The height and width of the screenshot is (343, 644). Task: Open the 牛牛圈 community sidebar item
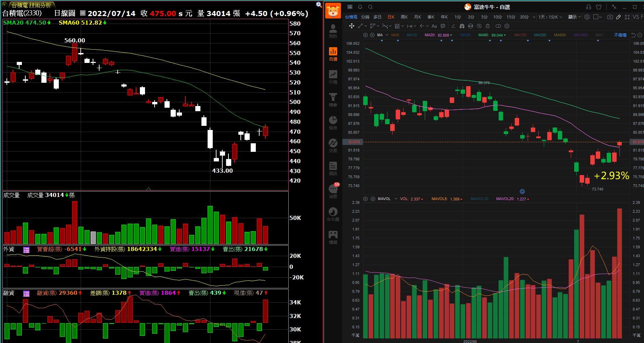click(x=333, y=214)
